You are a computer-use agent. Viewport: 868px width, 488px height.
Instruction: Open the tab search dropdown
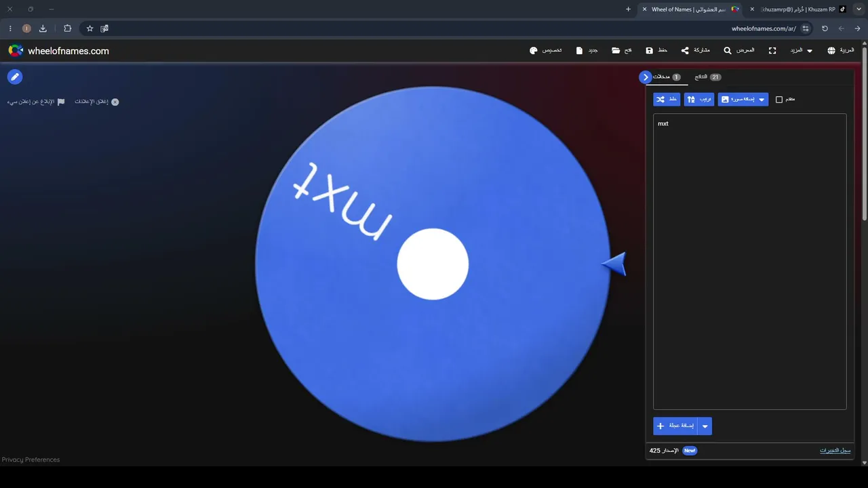[x=859, y=9]
